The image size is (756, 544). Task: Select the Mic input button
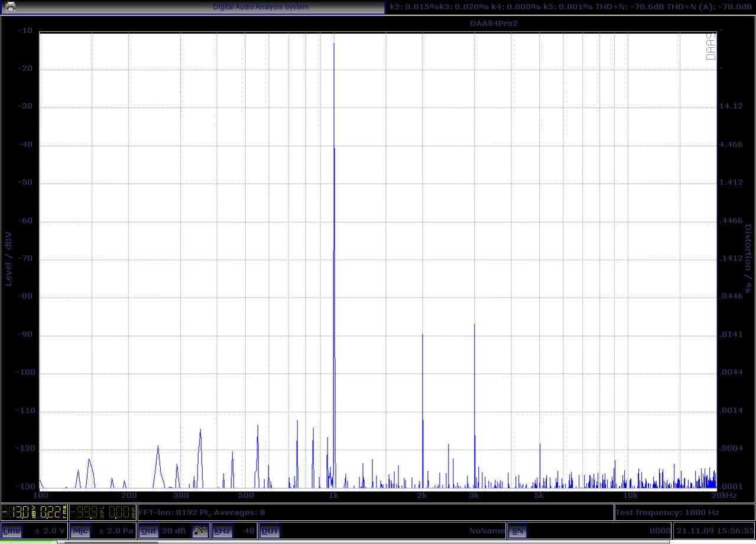pyautogui.click(x=80, y=530)
